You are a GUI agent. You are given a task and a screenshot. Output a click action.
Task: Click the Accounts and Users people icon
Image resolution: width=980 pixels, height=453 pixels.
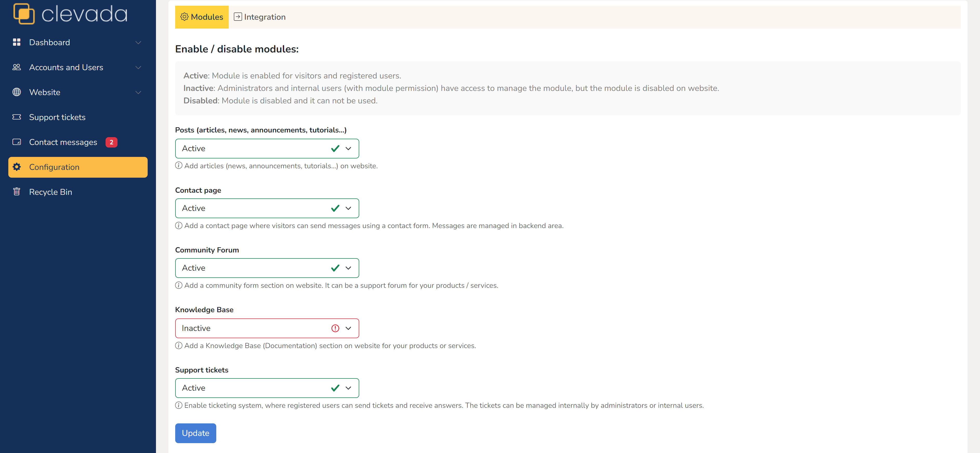[17, 67]
